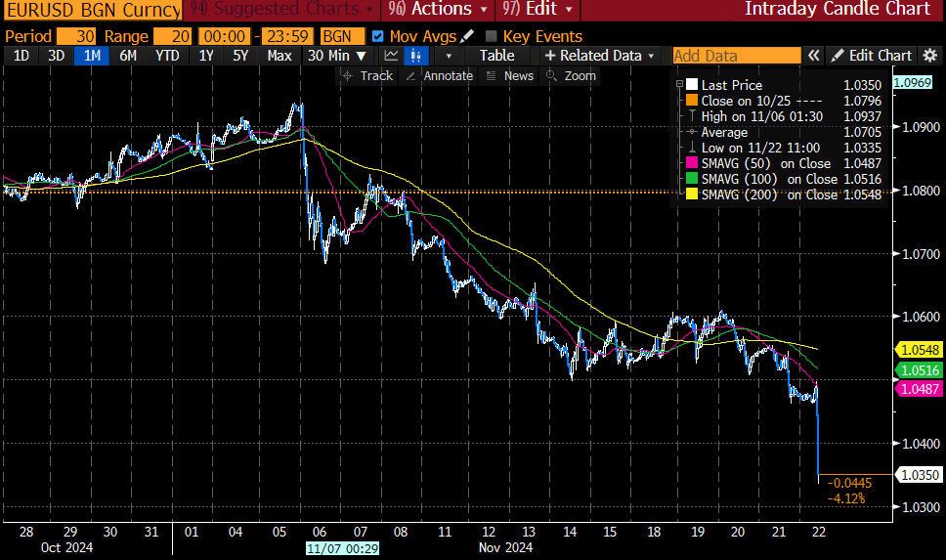Image resolution: width=946 pixels, height=560 pixels.
Task: Click the Low on 11/22 11:00 legend row
Action: pos(783,148)
